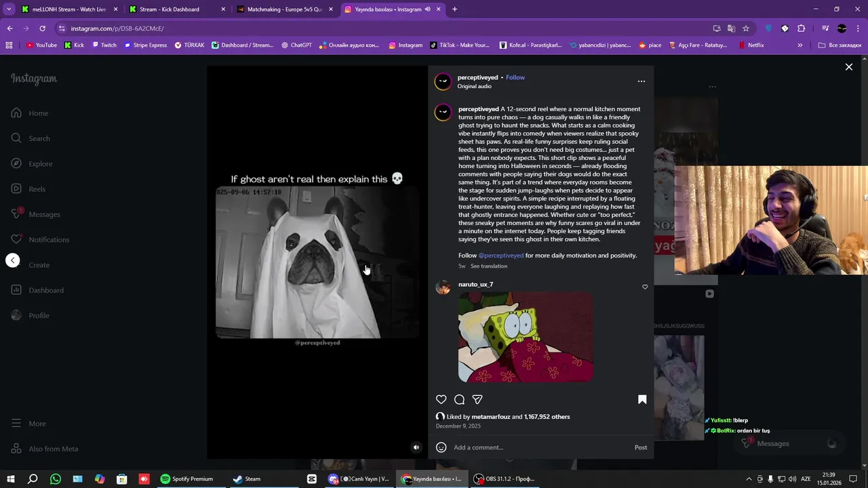This screenshot has height=488, width=868.
Task: Go to previous post with the left arrow
Action: click(x=13, y=260)
